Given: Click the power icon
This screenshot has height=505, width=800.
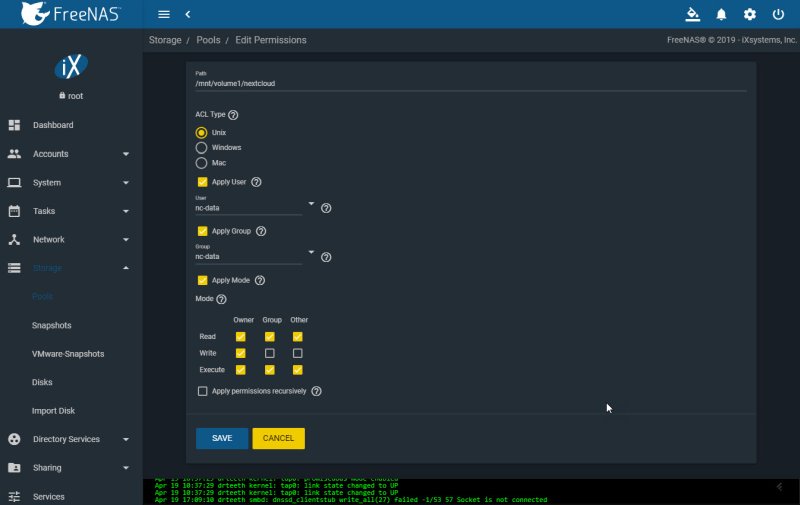Looking at the screenshot, I should pos(778,14).
